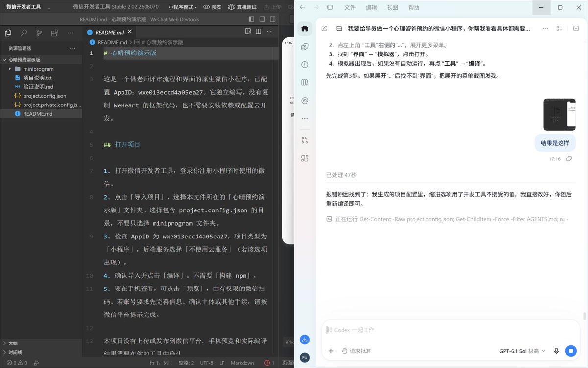Split the README.md editor to the right

point(259,32)
